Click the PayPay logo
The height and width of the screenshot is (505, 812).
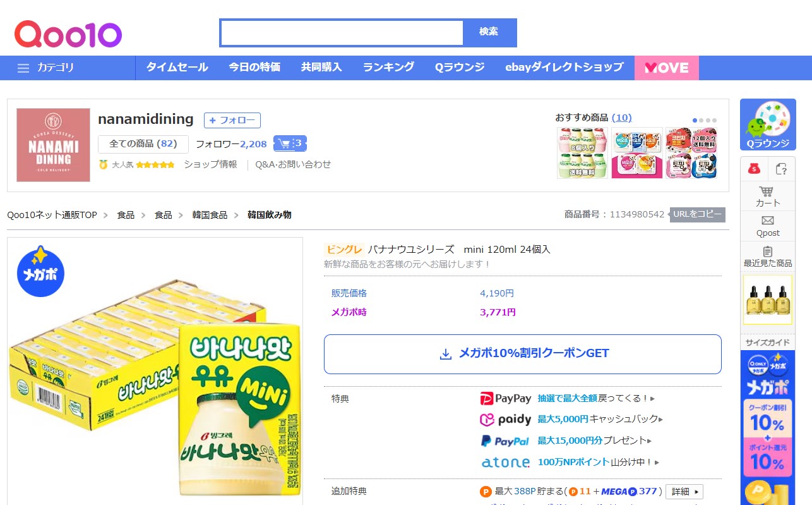(506, 398)
